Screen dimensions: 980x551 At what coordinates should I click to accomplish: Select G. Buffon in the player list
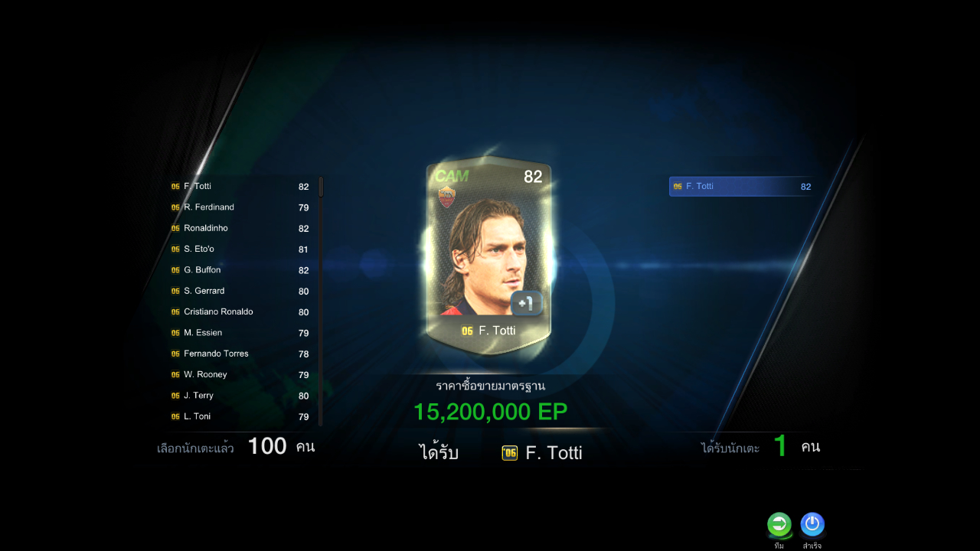click(240, 270)
